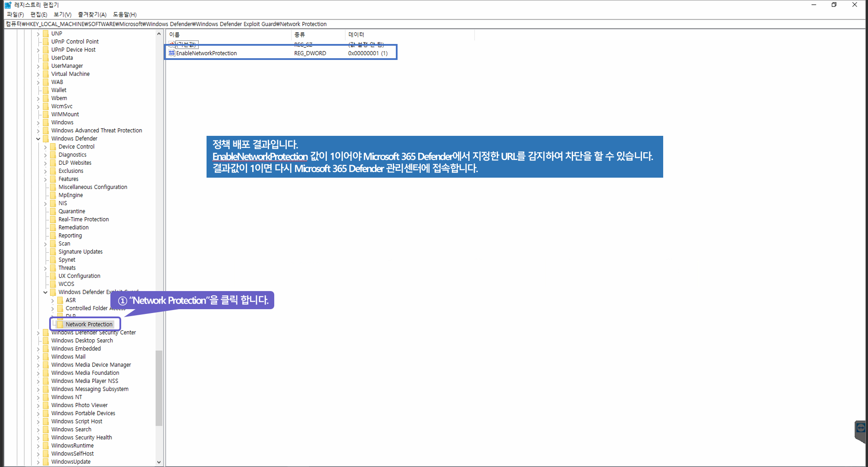Click the Windows Defender folder icon

point(46,138)
